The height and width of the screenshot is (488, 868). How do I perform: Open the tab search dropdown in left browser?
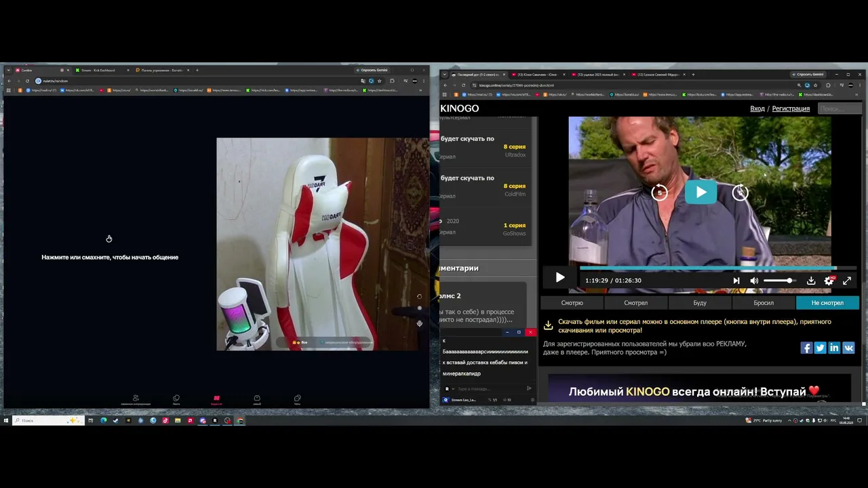[x=8, y=70]
